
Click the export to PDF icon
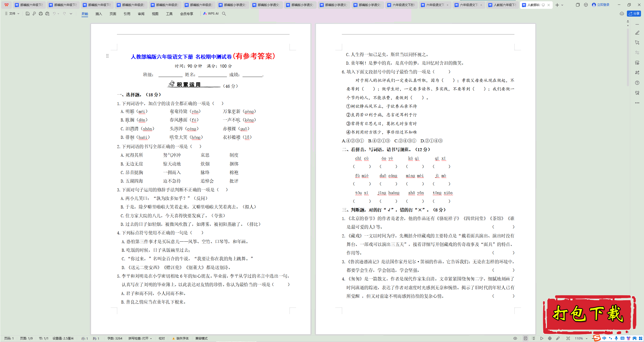(34, 14)
